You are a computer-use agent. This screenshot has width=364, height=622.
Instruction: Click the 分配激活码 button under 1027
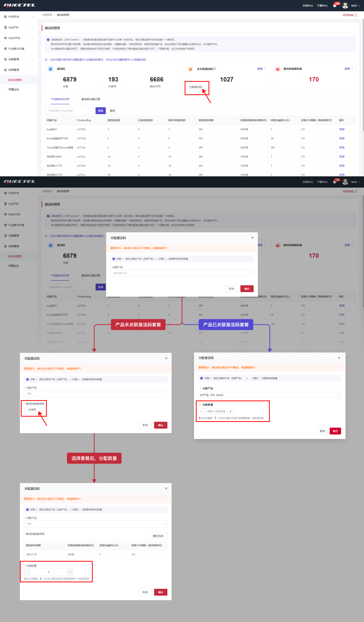click(195, 87)
